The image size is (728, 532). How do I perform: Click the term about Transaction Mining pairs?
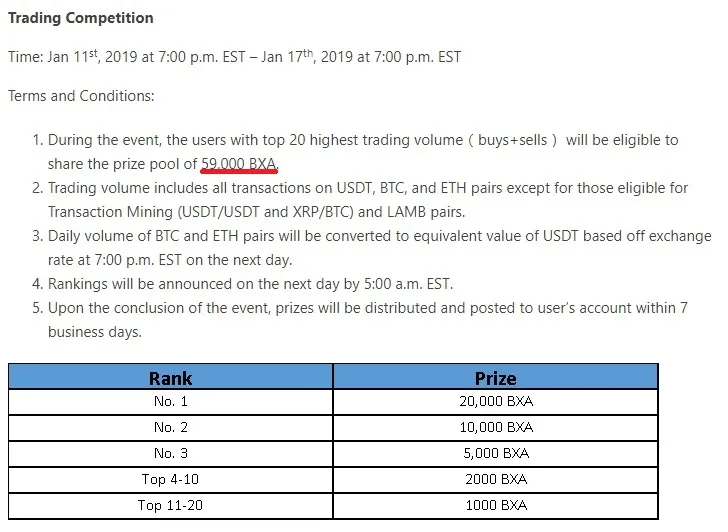[360, 200]
